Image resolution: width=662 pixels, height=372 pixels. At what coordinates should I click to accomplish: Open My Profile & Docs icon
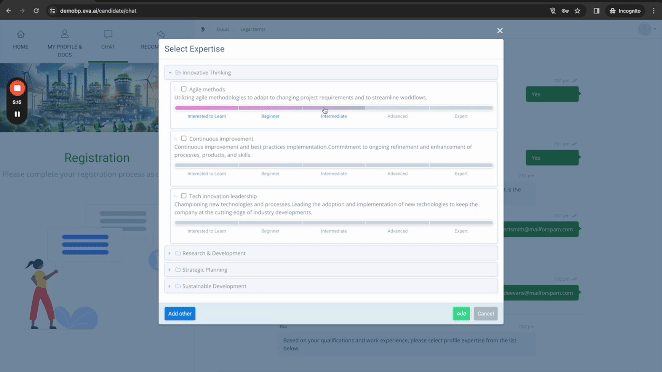(x=65, y=34)
